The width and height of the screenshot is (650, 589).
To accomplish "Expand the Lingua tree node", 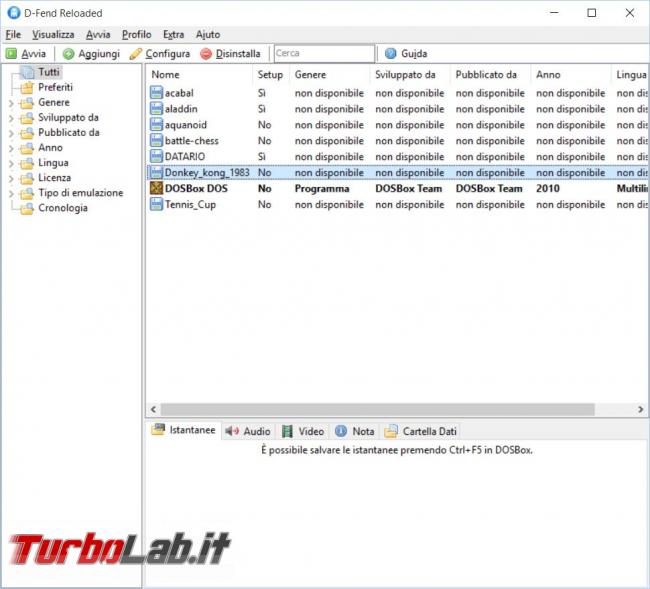I will pyautogui.click(x=11, y=163).
